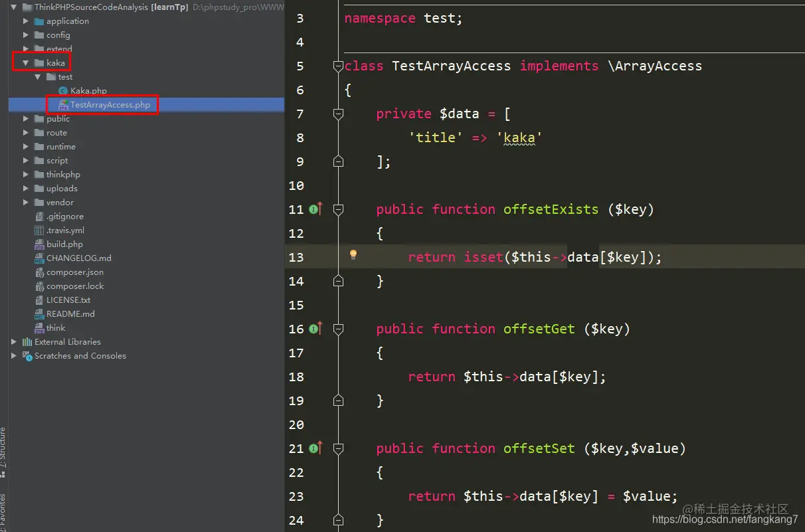This screenshot has width=805, height=532.
Task: Click the kaka folder icon
Action: pyautogui.click(x=39, y=63)
